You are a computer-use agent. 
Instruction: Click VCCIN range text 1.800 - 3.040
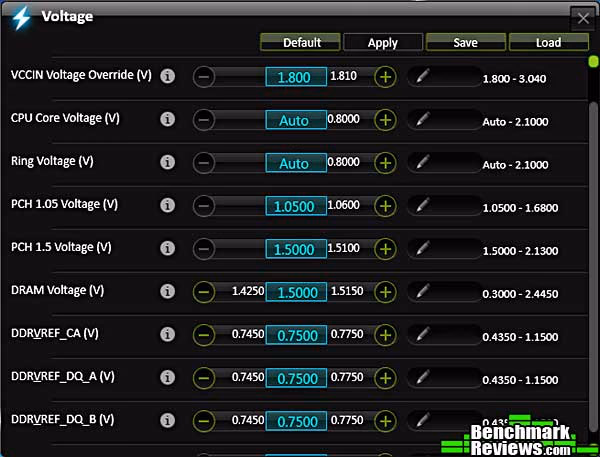pos(514,79)
